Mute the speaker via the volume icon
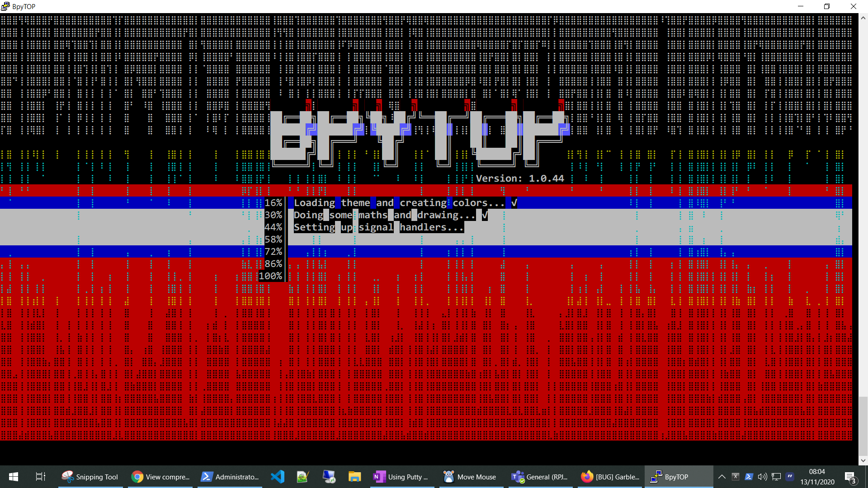Screen dimensions: 868x488 763,477
